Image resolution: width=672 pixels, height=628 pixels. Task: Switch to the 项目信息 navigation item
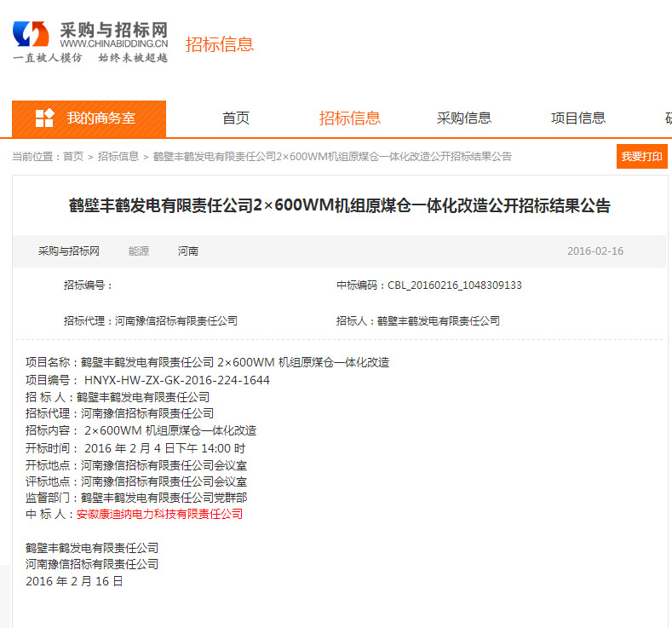pos(578,118)
